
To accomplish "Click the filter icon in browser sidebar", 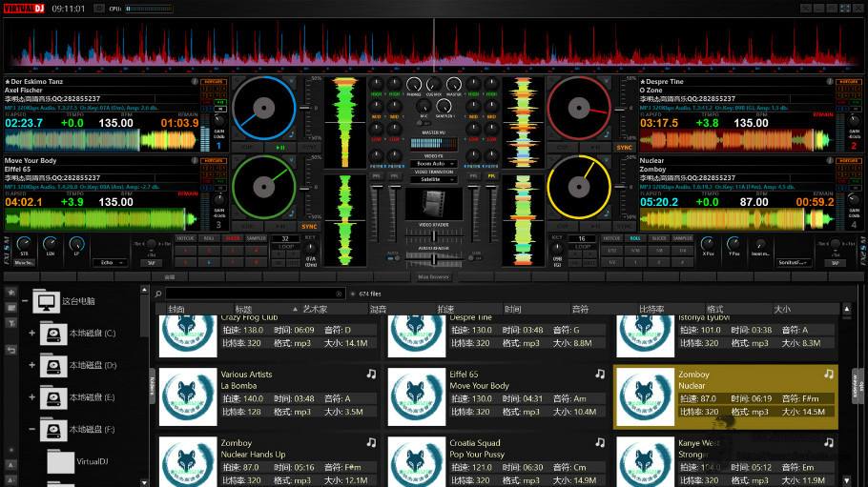I will pos(10,323).
